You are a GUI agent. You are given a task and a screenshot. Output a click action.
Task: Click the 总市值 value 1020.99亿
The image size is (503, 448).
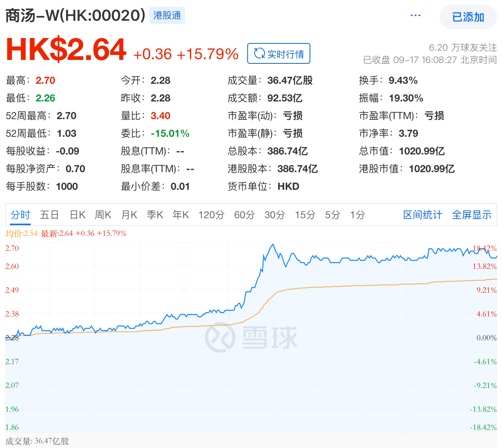[x=422, y=151]
